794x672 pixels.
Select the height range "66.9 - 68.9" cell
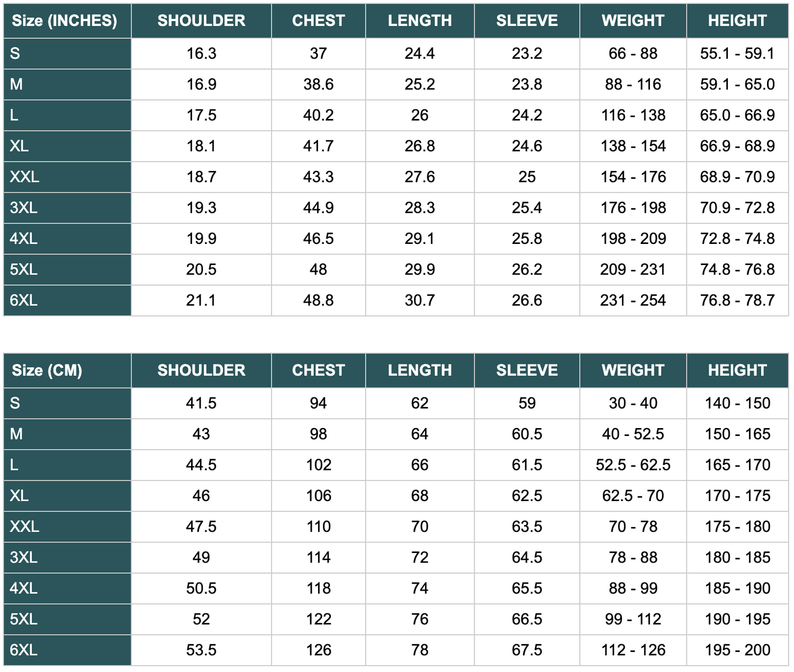click(737, 146)
